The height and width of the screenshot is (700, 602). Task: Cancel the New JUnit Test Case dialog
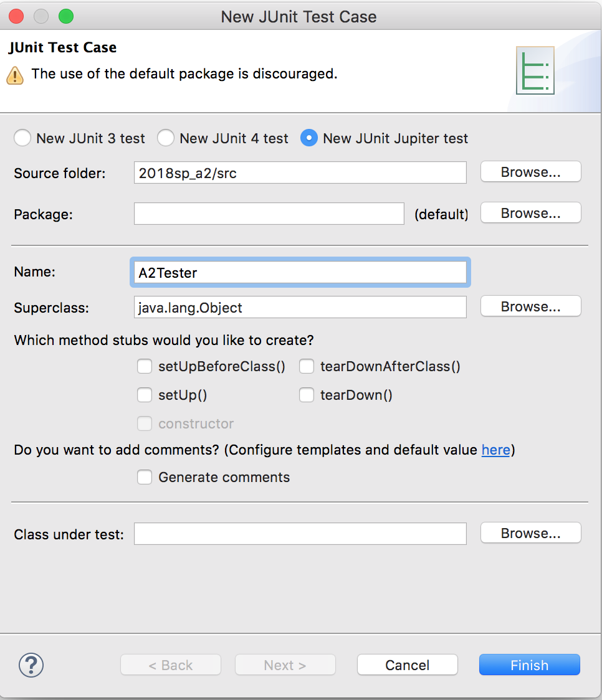pos(407,665)
